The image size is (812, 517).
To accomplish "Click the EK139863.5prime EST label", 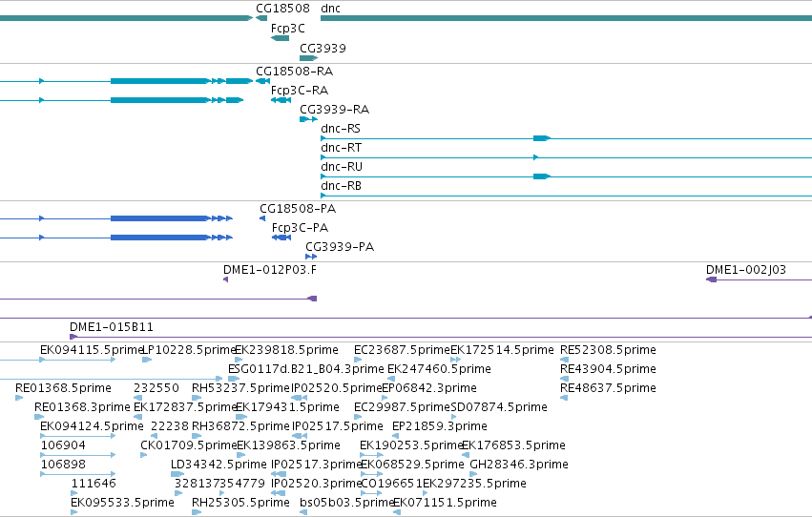I will (x=288, y=446).
